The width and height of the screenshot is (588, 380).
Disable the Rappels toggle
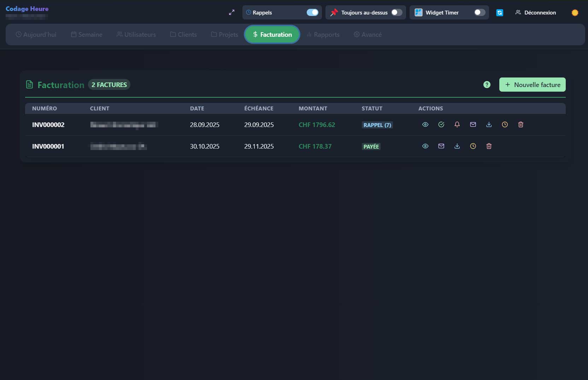(312, 12)
